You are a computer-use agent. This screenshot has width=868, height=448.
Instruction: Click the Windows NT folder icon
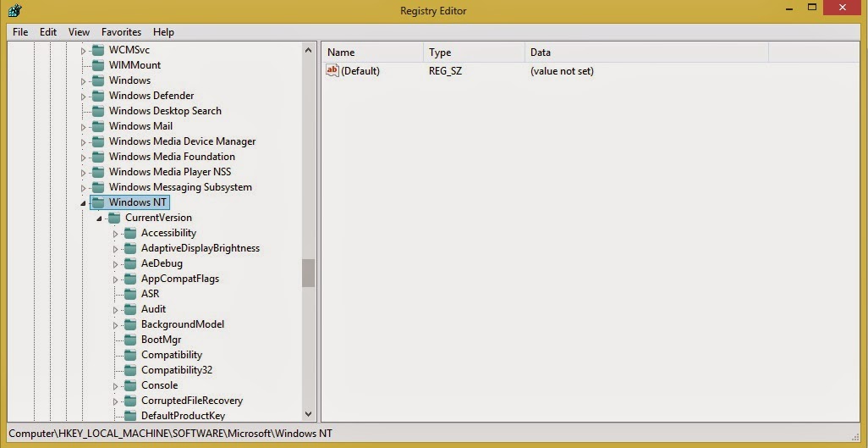(98, 202)
